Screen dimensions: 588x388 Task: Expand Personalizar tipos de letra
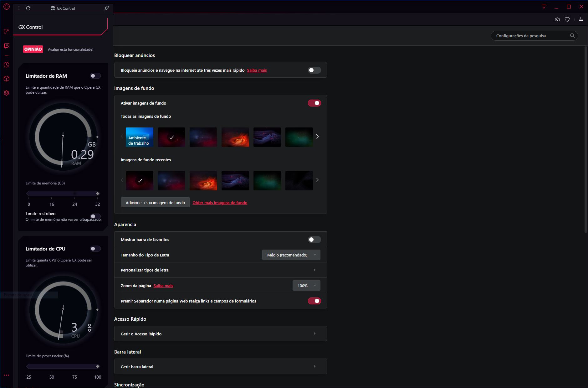pos(221,270)
